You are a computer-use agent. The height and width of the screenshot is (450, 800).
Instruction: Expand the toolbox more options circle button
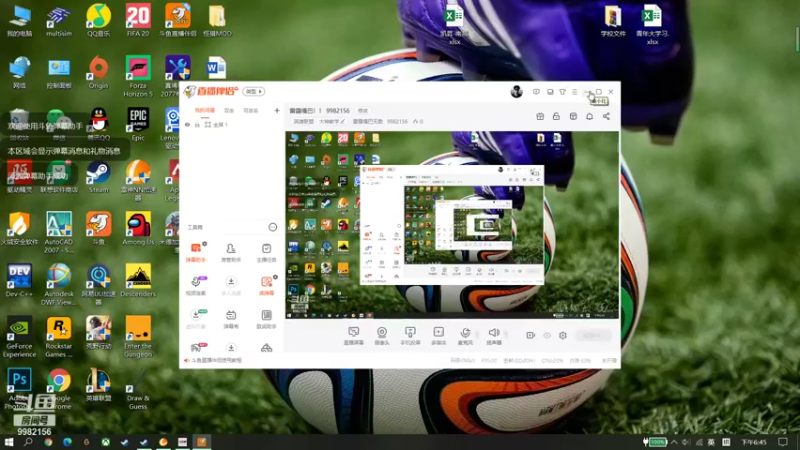272,227
